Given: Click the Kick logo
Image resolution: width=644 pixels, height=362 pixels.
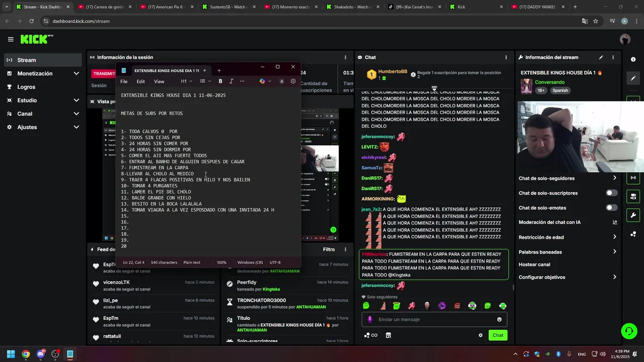Looking at the screenshot, I should point(37,39).
